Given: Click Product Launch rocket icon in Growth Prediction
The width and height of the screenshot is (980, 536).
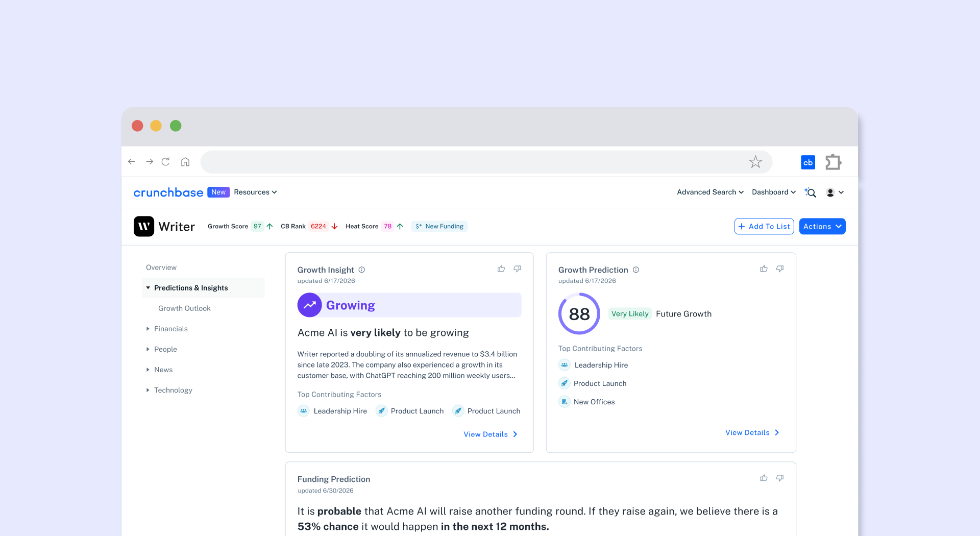Looking at the screenshot, I should point(564,383).
